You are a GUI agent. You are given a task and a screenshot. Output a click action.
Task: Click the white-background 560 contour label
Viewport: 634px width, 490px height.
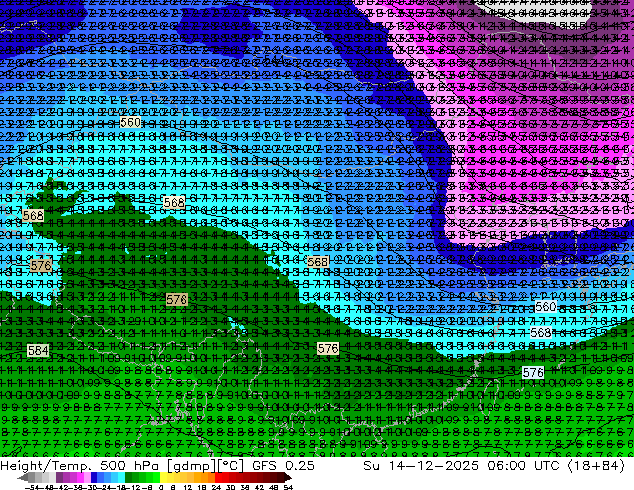(545, 307)
